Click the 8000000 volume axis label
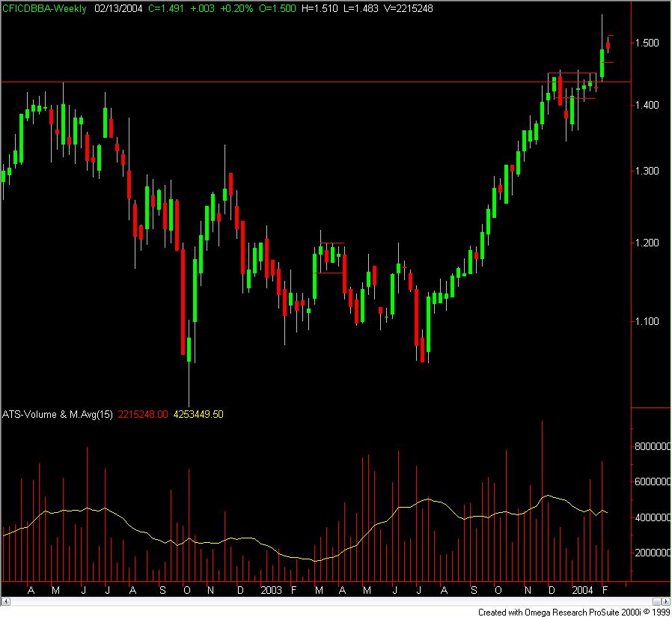The image size is (672, 617). tap(652, 446)
